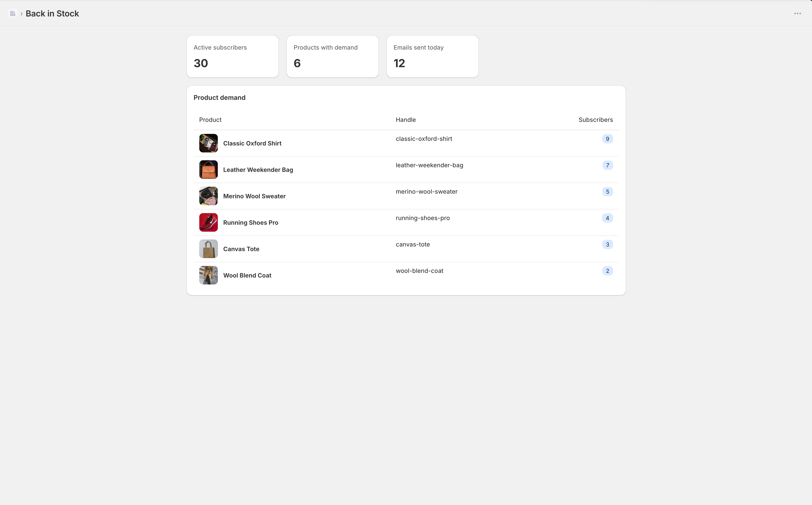Select the Leather Weekender Bag product name

258,170
